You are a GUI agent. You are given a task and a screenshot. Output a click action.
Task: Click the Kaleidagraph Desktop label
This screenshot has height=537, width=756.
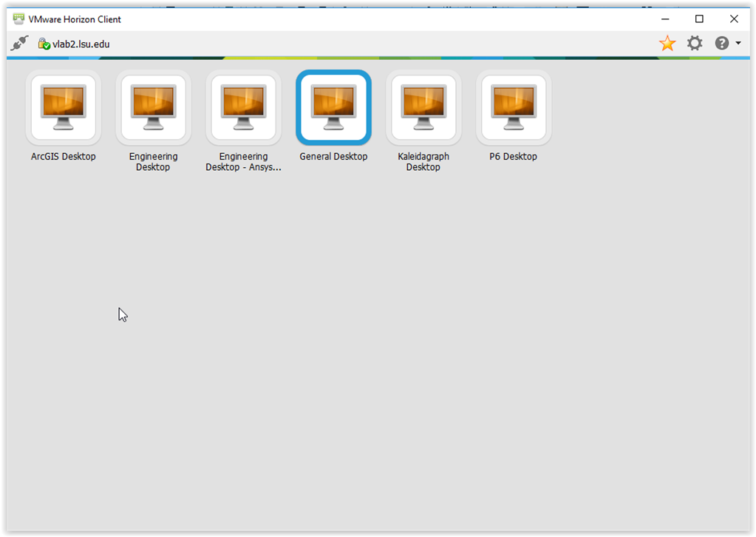click(423, 162)
